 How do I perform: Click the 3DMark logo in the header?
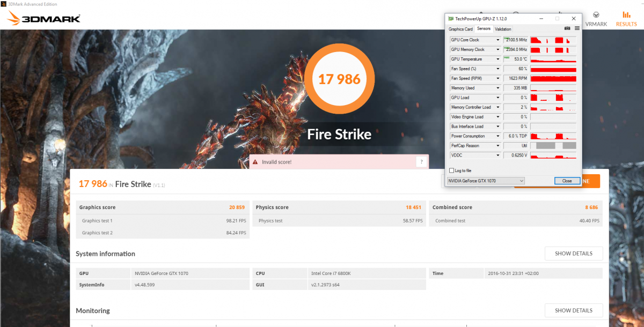coord(44,19)
